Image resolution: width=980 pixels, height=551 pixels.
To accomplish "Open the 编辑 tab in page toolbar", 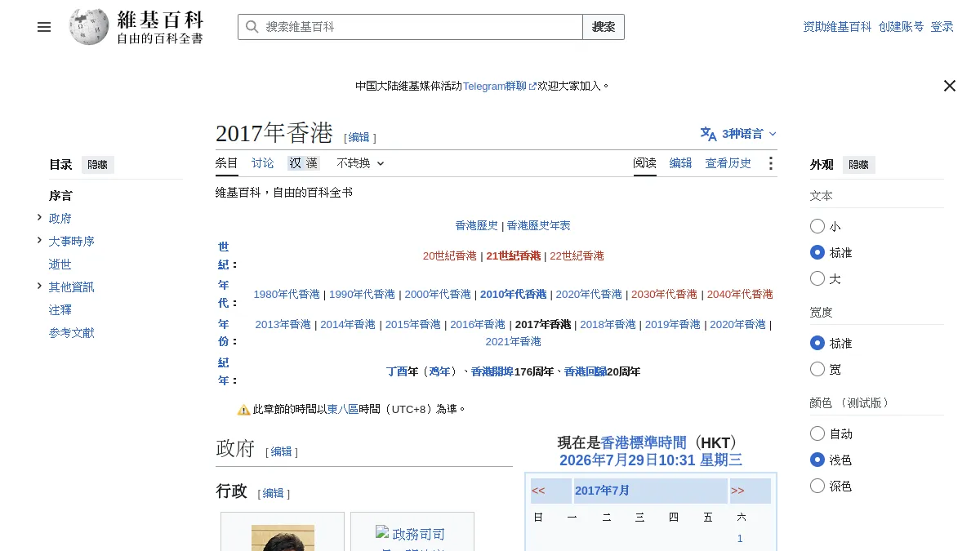I will coord(681,163).
